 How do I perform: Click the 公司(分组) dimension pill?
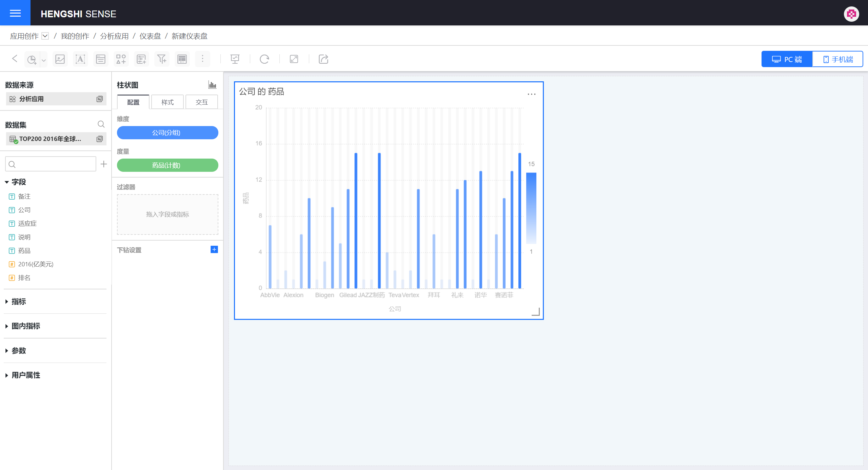pos(167,132)
